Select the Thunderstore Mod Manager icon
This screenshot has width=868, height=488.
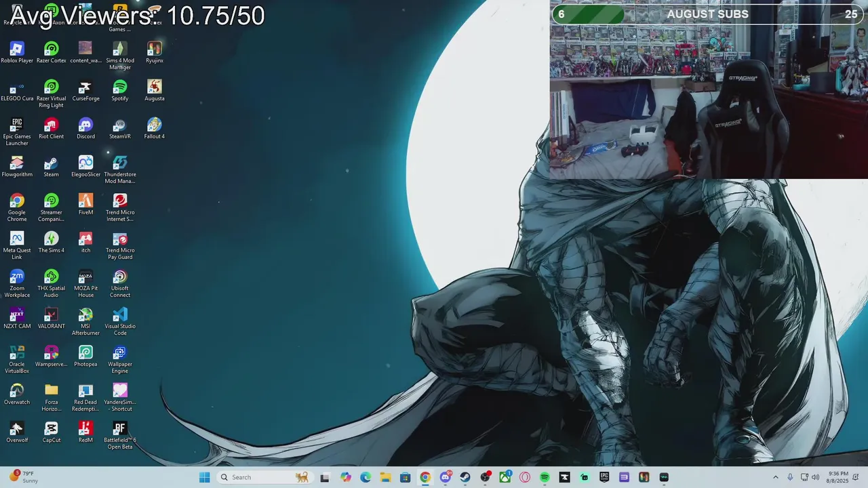click(x=120, y=169)
